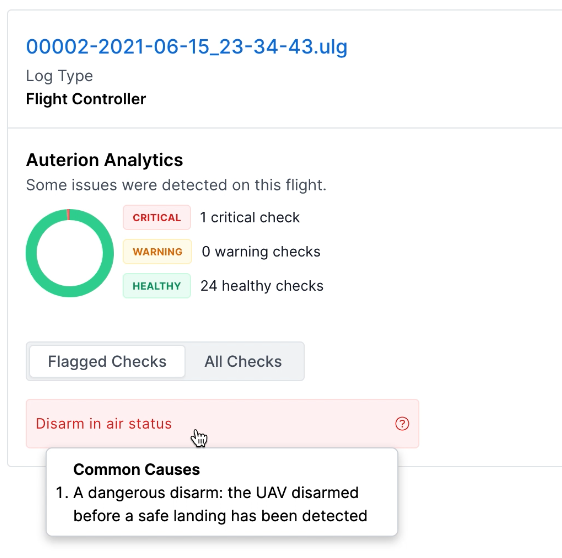Click the dangerous disarm cause description
Viewport: 562px width, 558px height.
(x=220, y=504)
